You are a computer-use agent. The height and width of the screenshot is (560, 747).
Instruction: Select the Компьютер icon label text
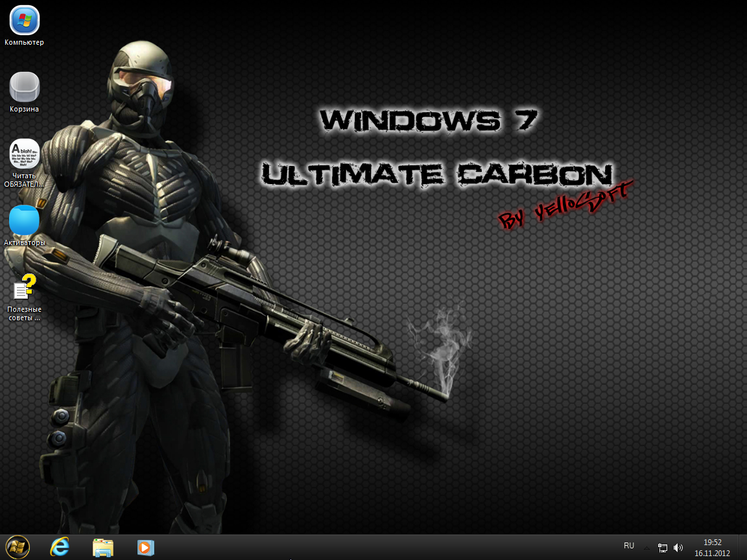24,42
